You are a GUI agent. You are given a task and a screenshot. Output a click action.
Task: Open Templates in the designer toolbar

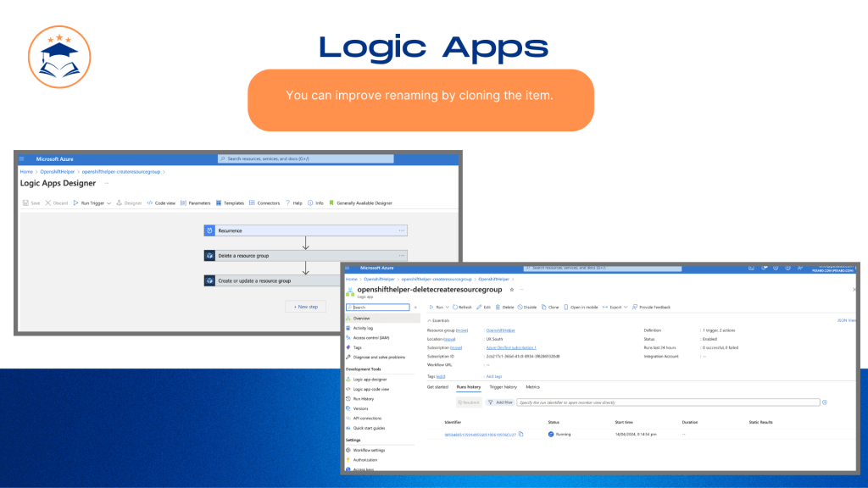point(230,203)
